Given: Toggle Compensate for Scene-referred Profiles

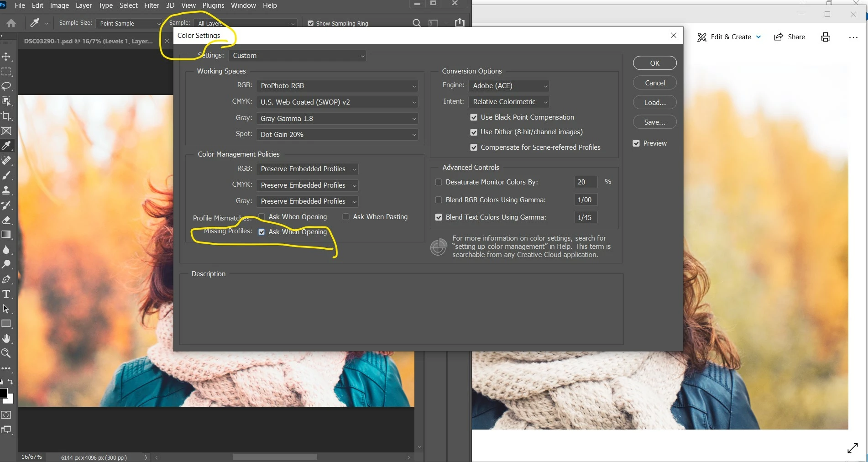Looking at the screenshot, I should click(x=474, y=147).
